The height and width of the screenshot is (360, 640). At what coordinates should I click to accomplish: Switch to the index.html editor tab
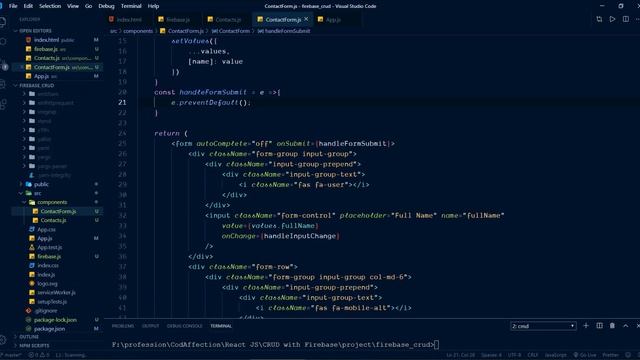point(129,20)
